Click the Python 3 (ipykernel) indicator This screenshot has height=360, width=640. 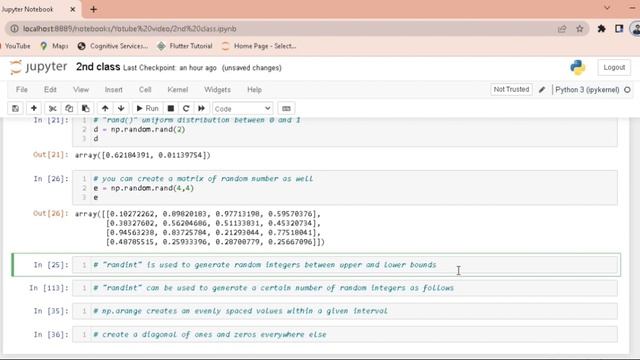[x=587, y=90]
